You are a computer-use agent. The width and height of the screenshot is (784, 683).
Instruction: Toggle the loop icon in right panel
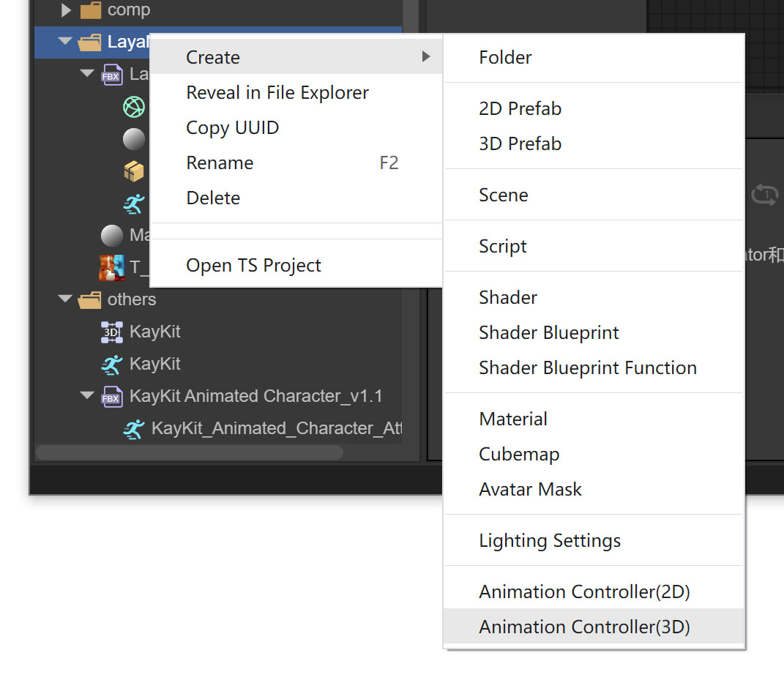pos(764,195)
